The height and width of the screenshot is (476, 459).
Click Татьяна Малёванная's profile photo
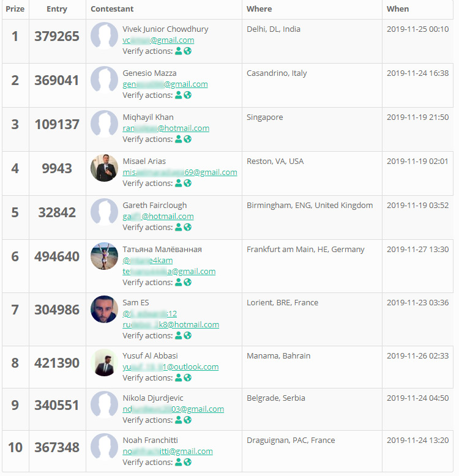pyautogui.click(x=104, y=256)
